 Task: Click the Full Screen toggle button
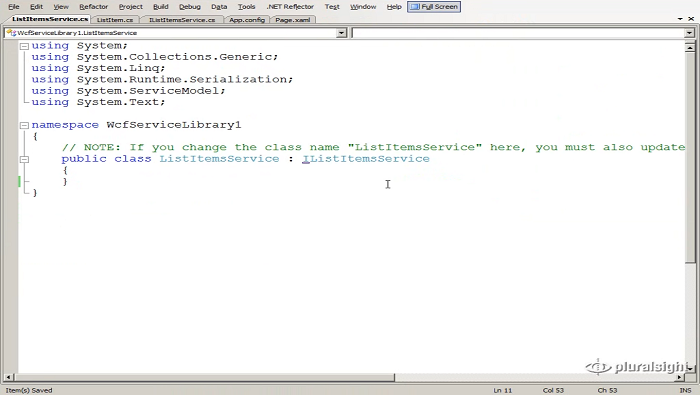(x=434, y=7)
